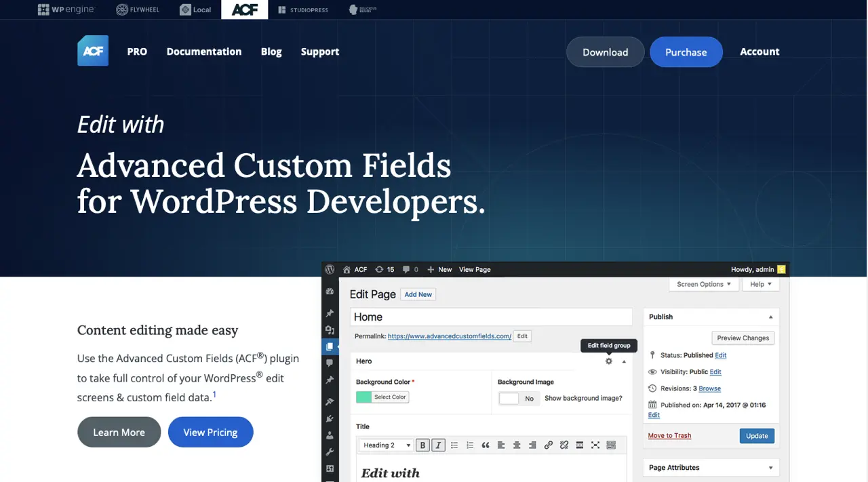The image size is (868, 482).
Task: Follow footnote 1 superscript link
Action: [x=214, y=394]
